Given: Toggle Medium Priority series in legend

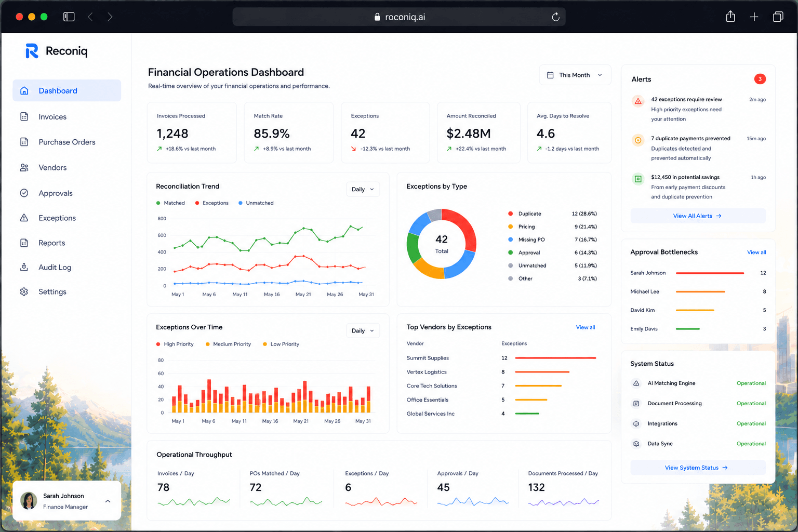Looking at the screenshot, I should point(228,344).
